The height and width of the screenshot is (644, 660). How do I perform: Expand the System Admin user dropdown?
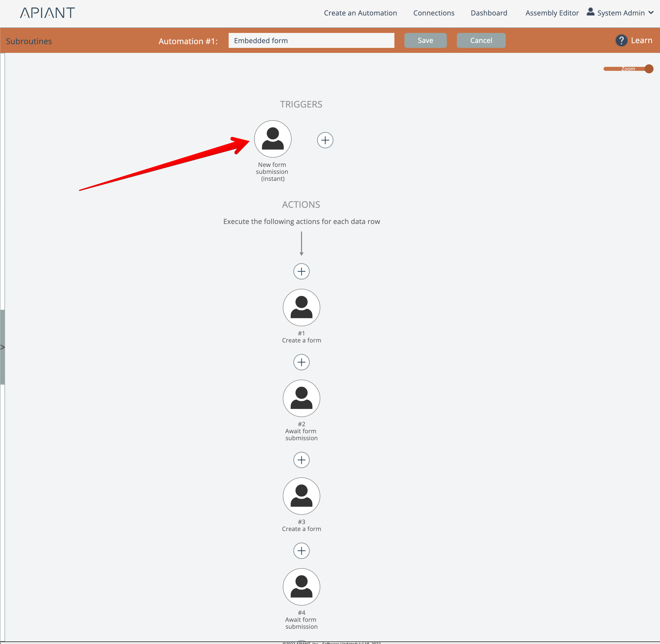pyautogui.click(x=651, y=13)
